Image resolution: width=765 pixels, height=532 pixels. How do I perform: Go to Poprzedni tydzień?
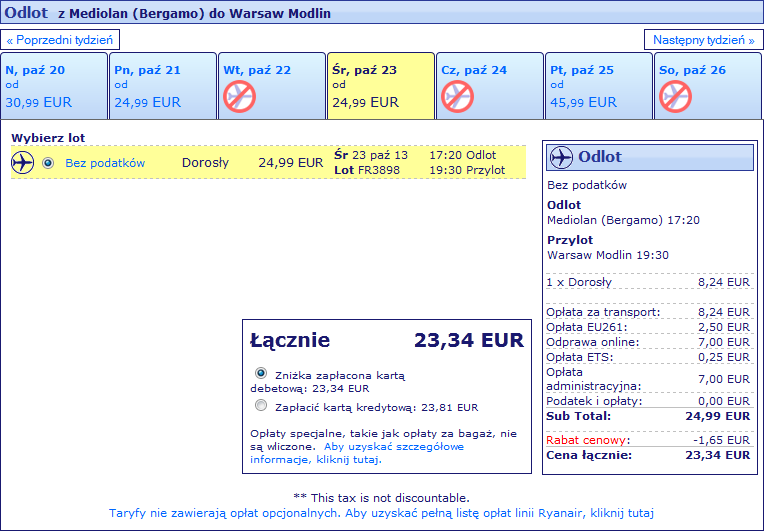[60, 40]
